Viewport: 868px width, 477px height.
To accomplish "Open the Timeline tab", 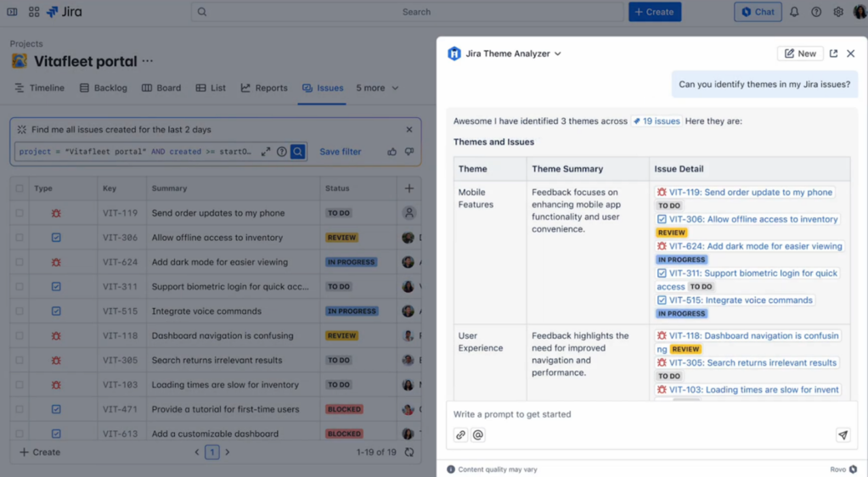I will click(39, 88).
